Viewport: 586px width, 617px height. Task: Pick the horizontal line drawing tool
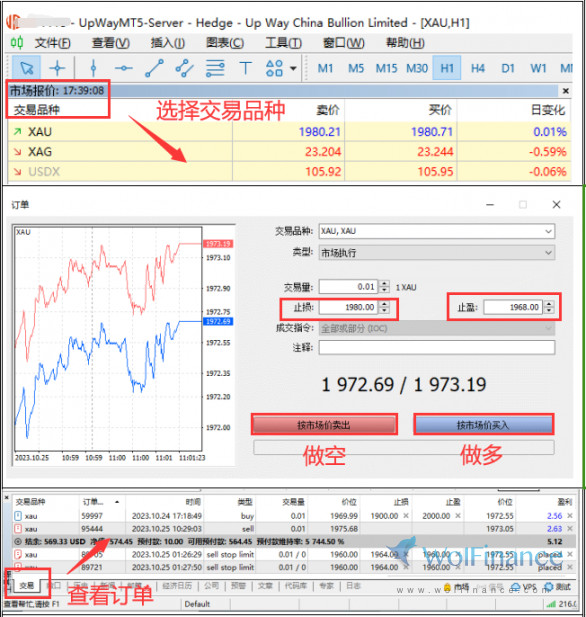point(124,68)
